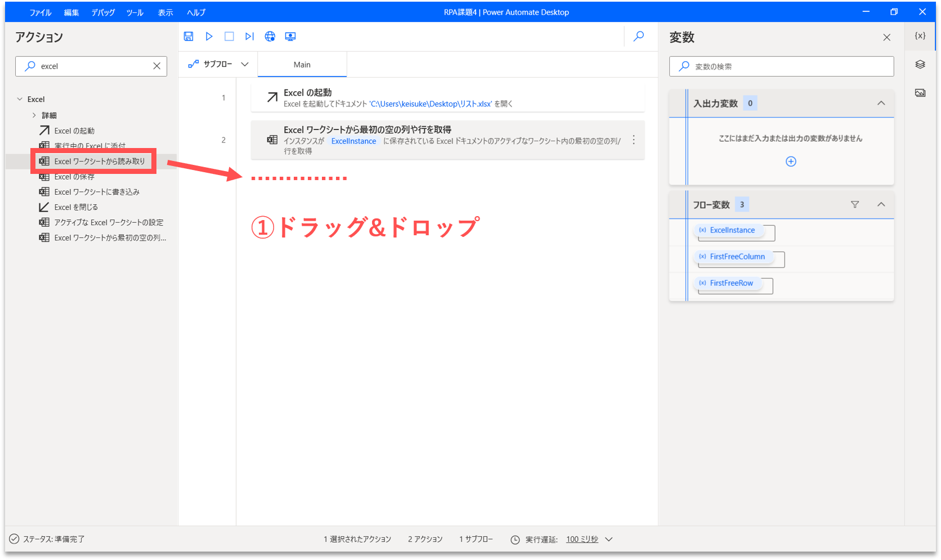Collapse the Excel actions tree group

click(x=20, y=99)
